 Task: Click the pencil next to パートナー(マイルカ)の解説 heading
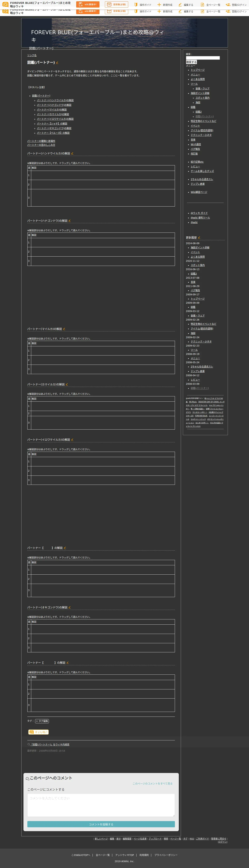[64, 329]
